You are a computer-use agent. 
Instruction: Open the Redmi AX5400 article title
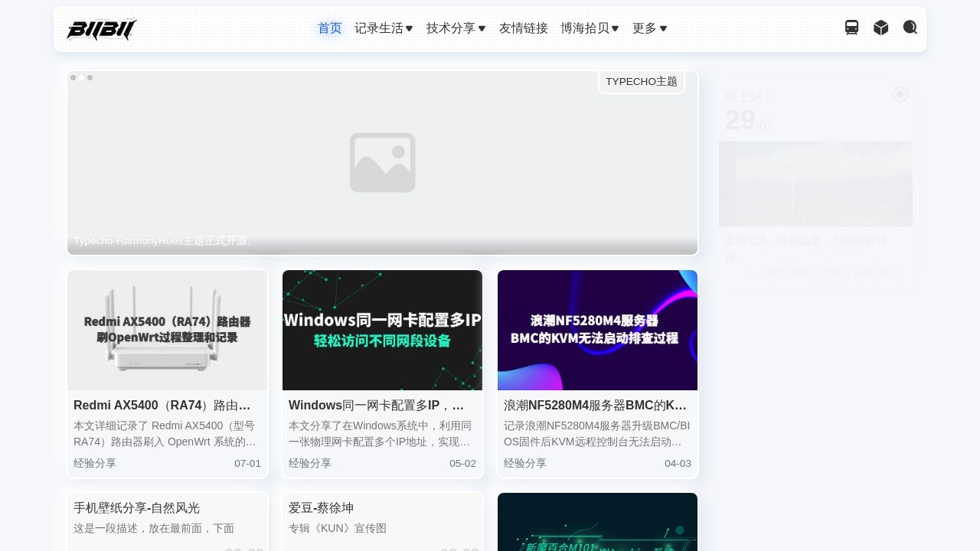click(162, 406)
